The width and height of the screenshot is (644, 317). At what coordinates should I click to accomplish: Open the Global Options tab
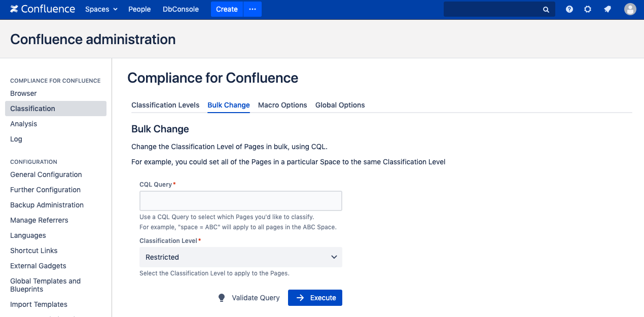coord(340,105)
